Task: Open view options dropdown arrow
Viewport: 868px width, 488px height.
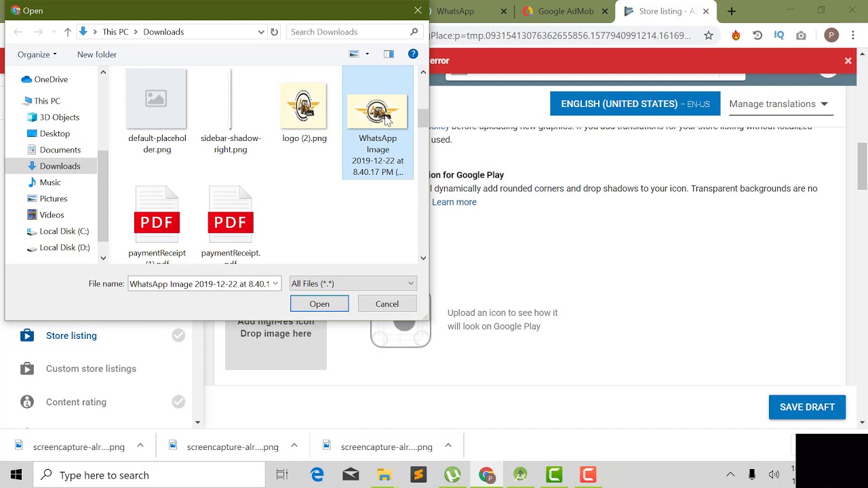Action: 368,54
